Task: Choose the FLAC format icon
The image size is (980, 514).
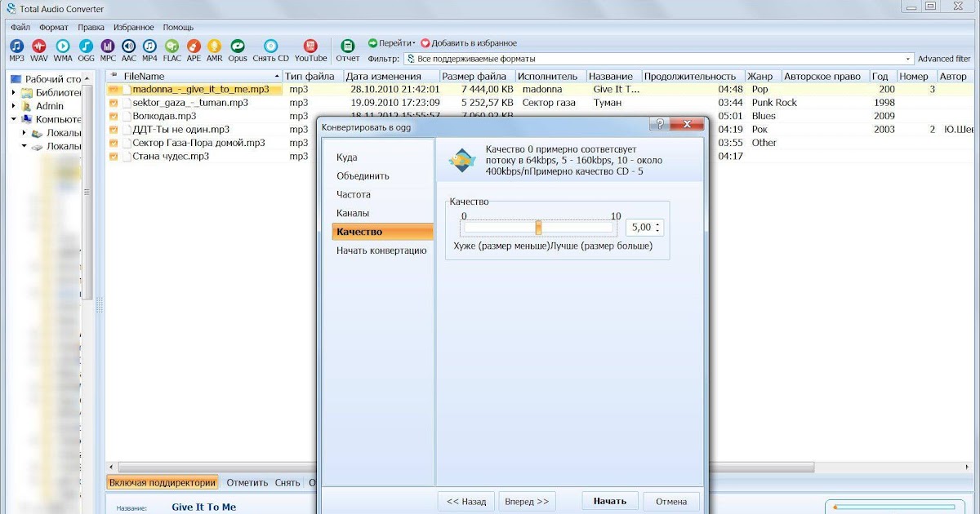Action: 171,47
